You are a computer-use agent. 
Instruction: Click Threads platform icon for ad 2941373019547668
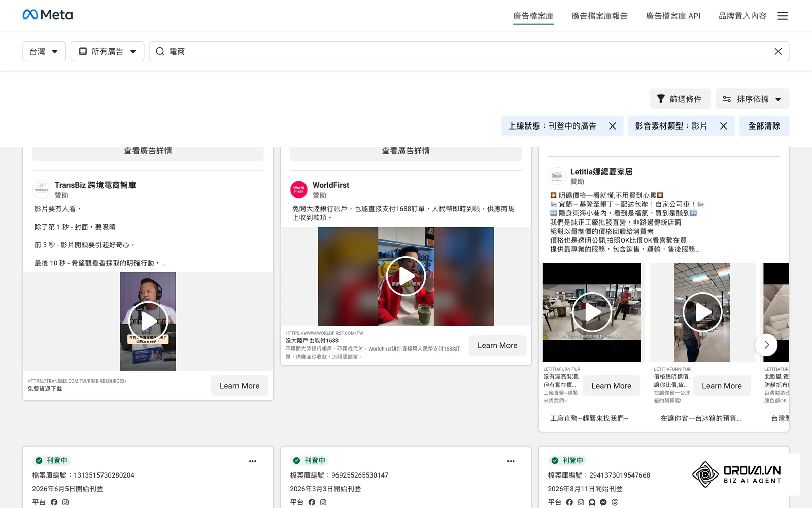click(x=615, y=502)
